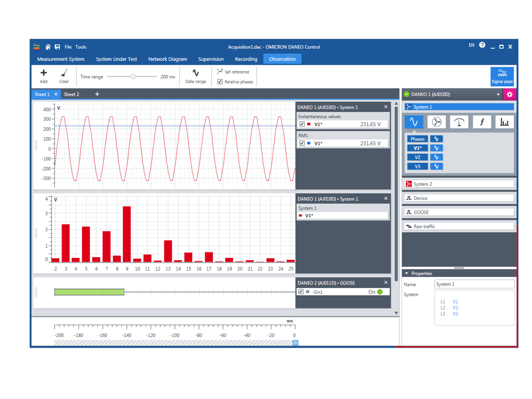Click the Data range waveform icon
The image size is (532, 399).
tap(195, 76)
